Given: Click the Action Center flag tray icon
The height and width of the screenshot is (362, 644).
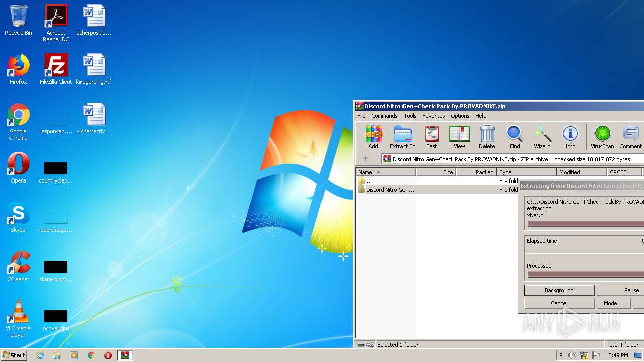Looking at the screenshot, I should coord(596,355).
